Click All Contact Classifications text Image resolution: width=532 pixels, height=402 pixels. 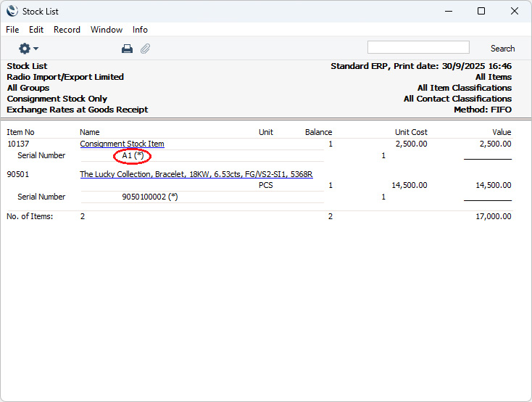coord(457,99)
